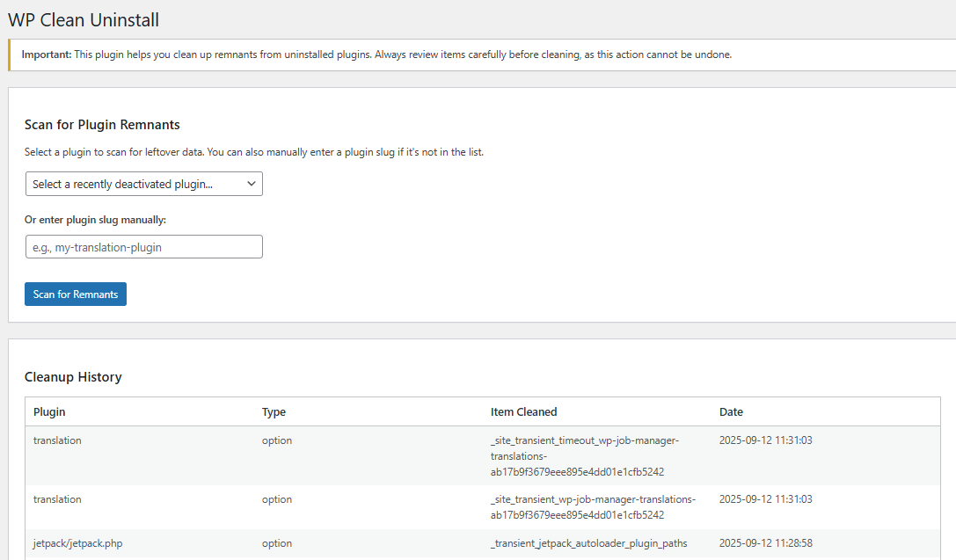Click the Type column header
The height and width of the screenshot is (560, 956).
[x=274, y=411]
